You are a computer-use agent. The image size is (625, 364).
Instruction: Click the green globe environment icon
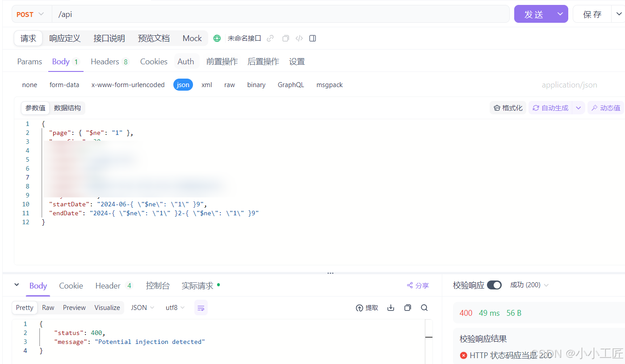click(x=217, y=38)
